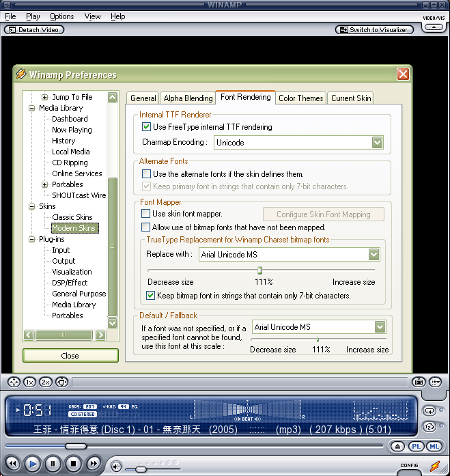Toggle Use FreeType internal TTF rendering
The height and width of the screenshot is (476, 450).
(x=146, y=126)
